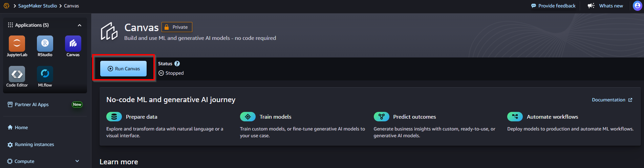Image resolution: width=644 pixels, height=168 pixels.
Task: Open Partner AI Apps in sidebar
Action: (31, 104)
